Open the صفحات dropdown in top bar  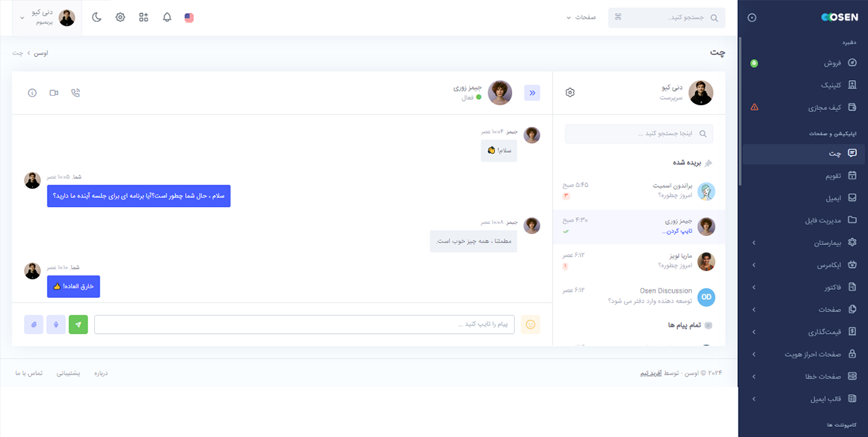[580, 18]
